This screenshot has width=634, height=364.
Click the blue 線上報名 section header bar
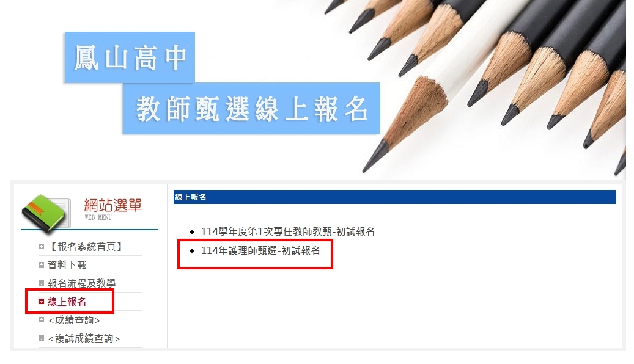pos(394,197)
